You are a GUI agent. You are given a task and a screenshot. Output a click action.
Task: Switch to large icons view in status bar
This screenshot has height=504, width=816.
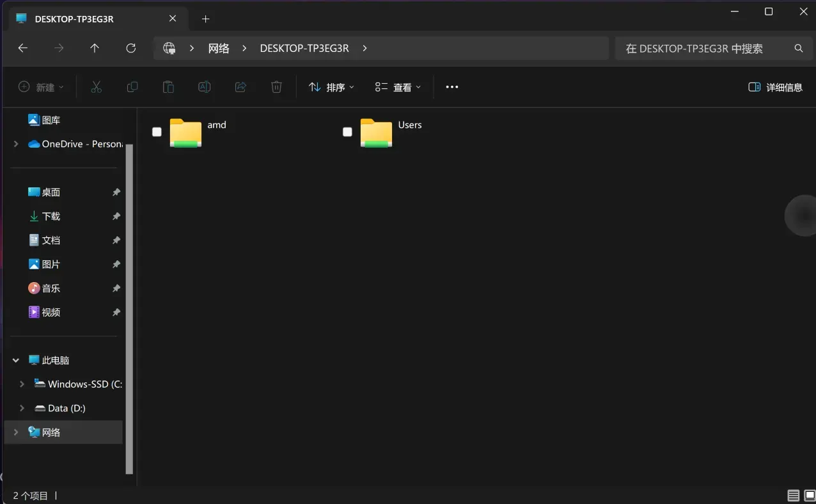pyautogui.click(x=810, y=496)
